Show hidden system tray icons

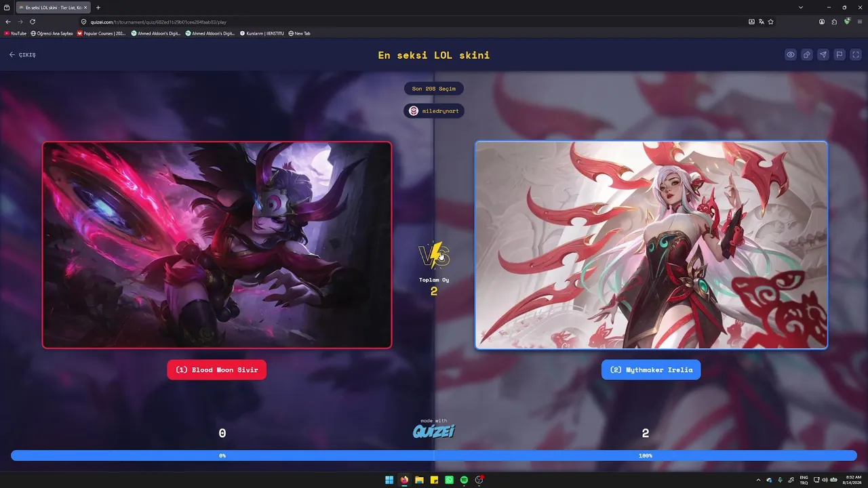(758, 480)
